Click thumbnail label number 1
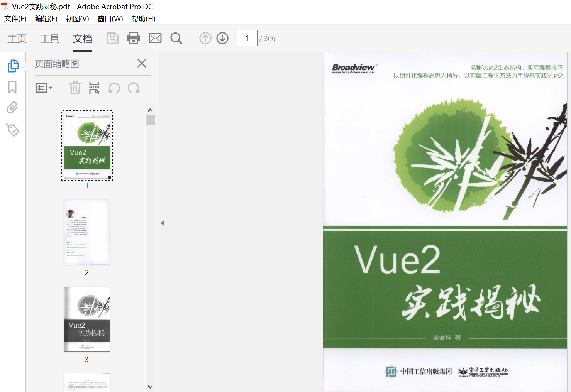Viewport: 571px width, 392px height. tap(87, 186)
